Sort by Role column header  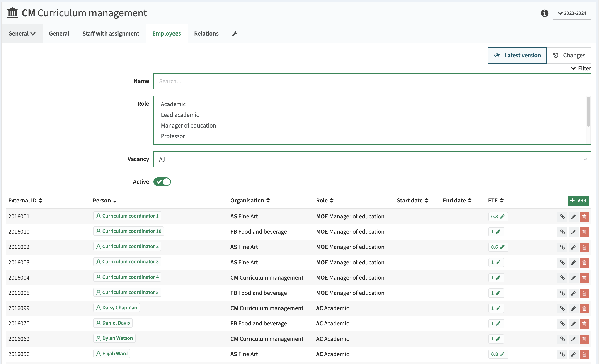click(x=325, y=201)
